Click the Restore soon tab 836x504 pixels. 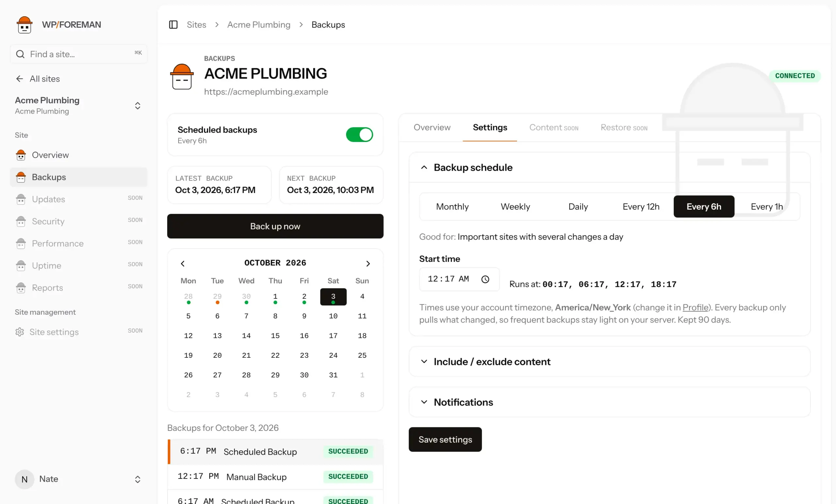coord(624,128)
